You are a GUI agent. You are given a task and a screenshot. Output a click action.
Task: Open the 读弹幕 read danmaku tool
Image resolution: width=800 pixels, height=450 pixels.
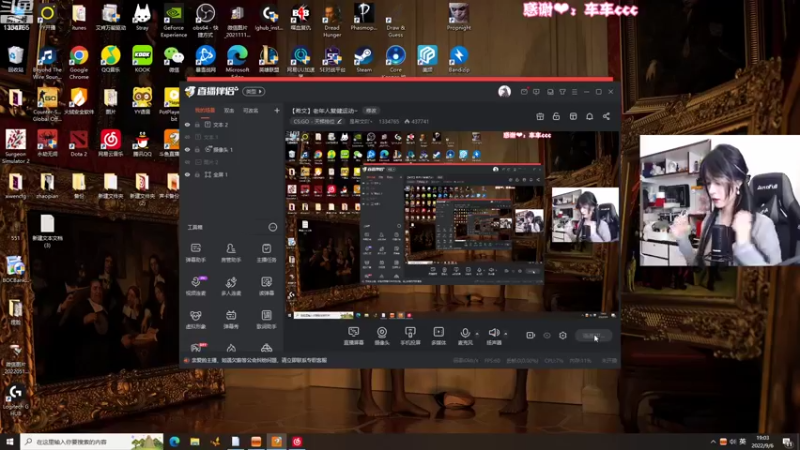tap(266, 286)
